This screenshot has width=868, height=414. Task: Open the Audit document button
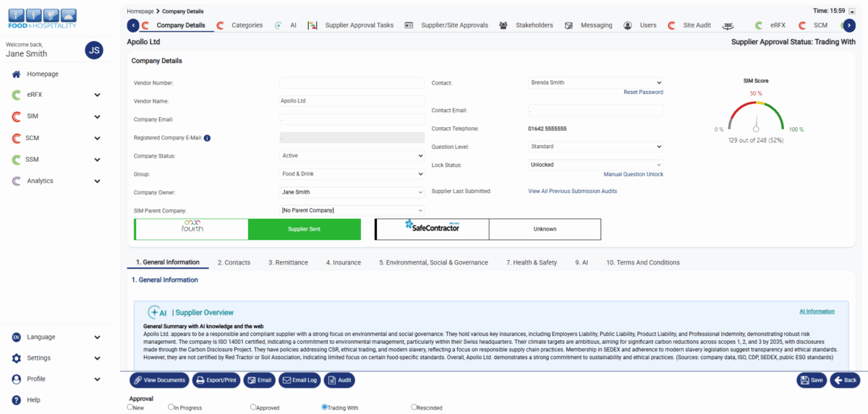(x=339, y=380)
